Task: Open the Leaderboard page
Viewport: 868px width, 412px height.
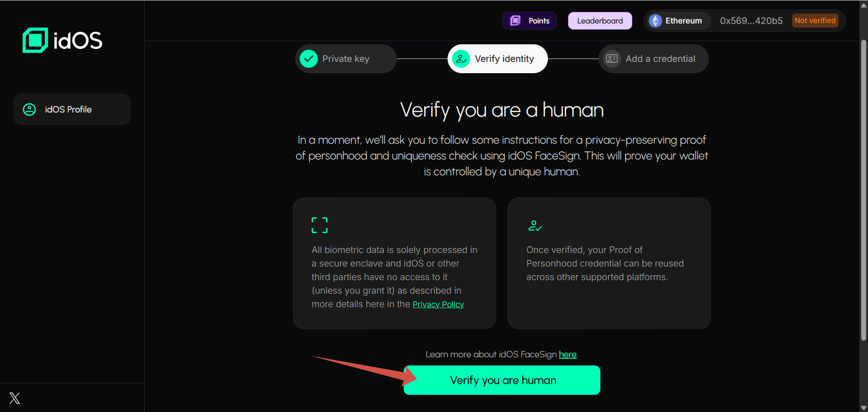Action: [599, 21]
